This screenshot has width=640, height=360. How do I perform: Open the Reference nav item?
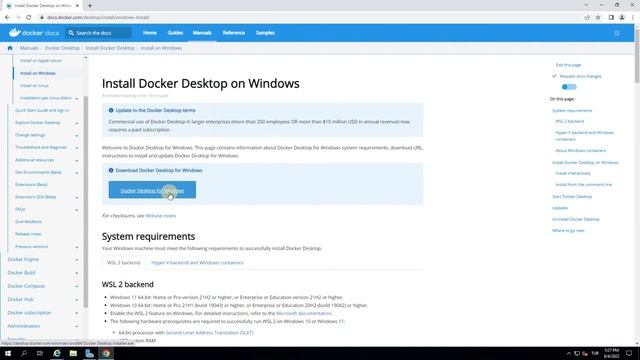point(233,33)
